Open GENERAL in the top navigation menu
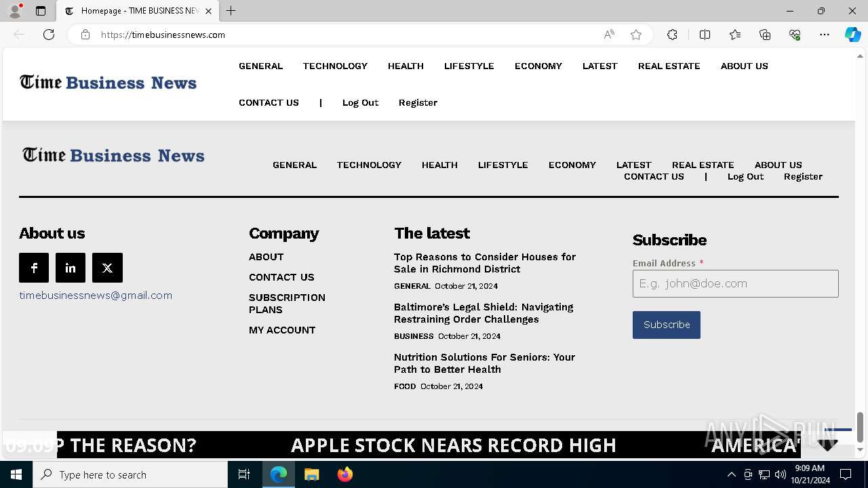Viewport: 868px width, 488px height. point(260,66)
